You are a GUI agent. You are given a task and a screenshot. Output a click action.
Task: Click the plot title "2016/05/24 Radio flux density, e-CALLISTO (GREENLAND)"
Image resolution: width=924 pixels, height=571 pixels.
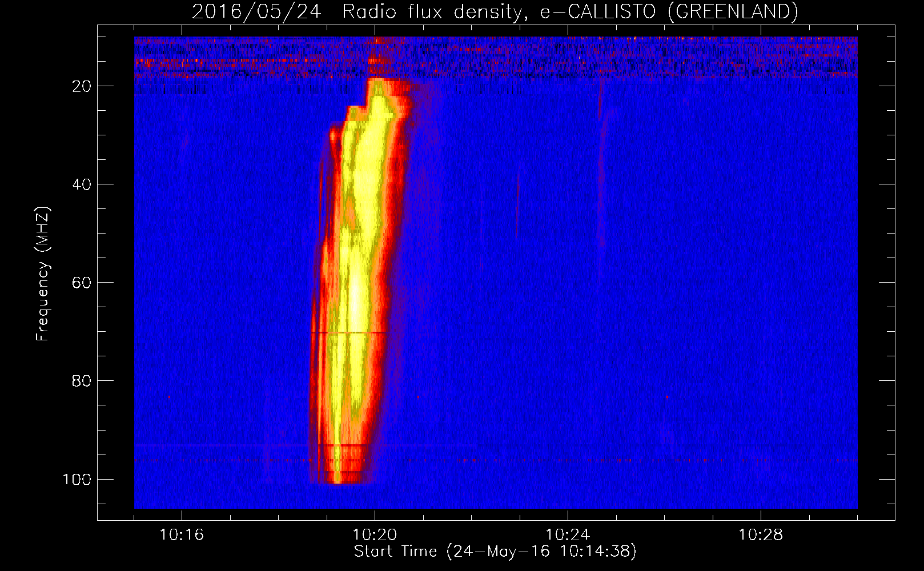coord(495,11)
